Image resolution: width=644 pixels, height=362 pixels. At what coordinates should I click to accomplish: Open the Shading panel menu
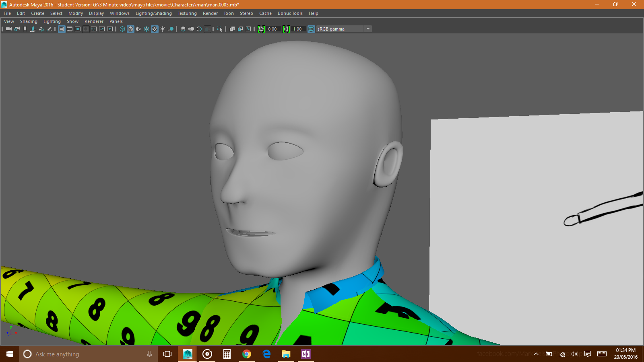(x=29, y=21)
